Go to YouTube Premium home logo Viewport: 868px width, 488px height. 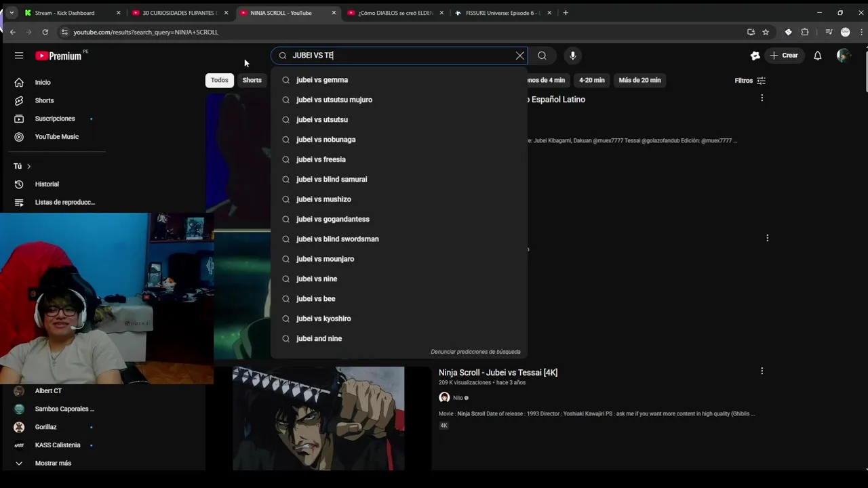pos(58,56)
